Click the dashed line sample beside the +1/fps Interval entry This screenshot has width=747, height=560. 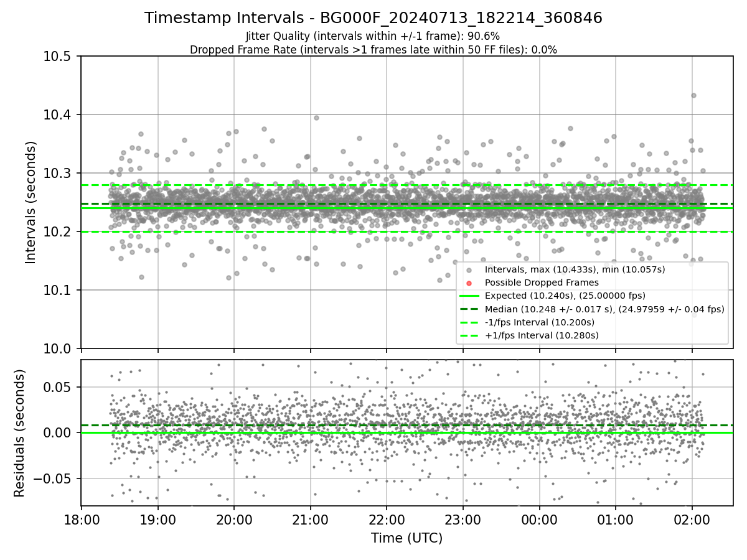(469, 335)
